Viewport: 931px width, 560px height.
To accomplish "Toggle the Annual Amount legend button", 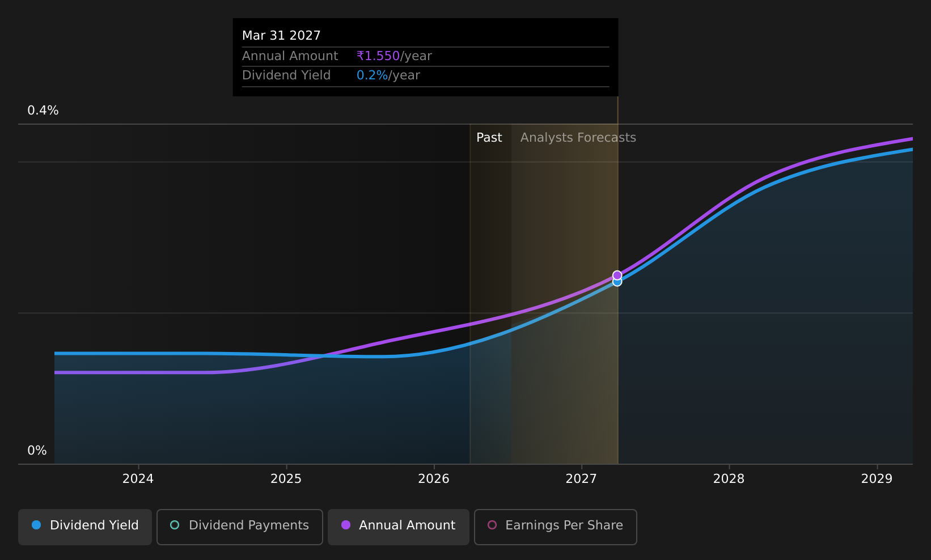I will click(399, 527).
